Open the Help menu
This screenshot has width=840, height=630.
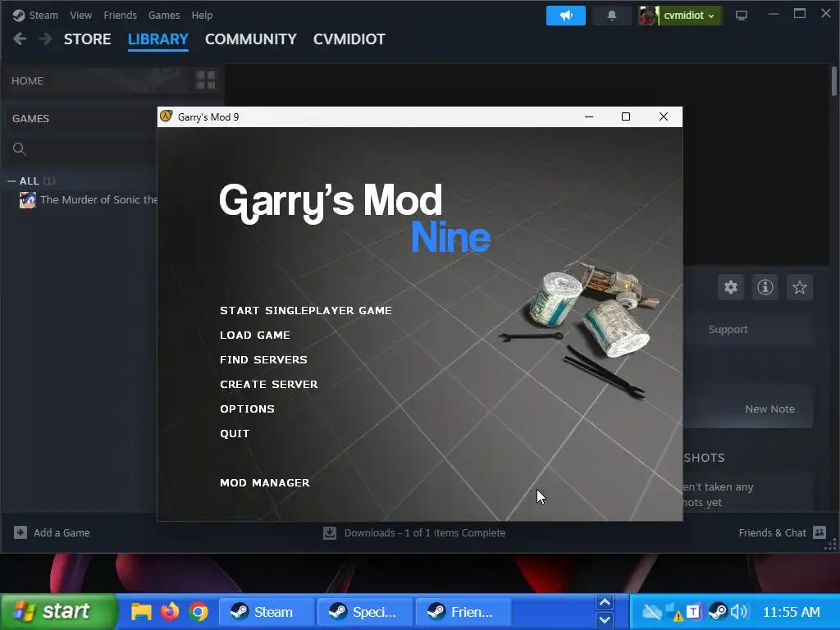[202, 15]
